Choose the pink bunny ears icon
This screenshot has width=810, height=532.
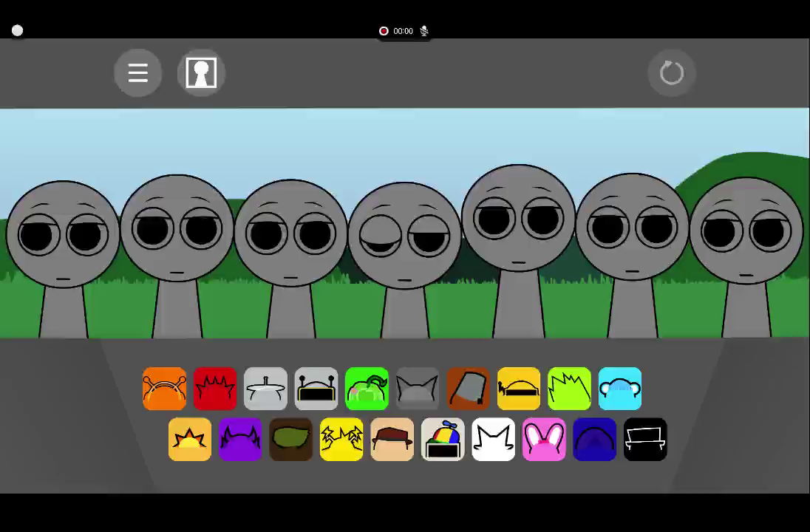(544, 440)
